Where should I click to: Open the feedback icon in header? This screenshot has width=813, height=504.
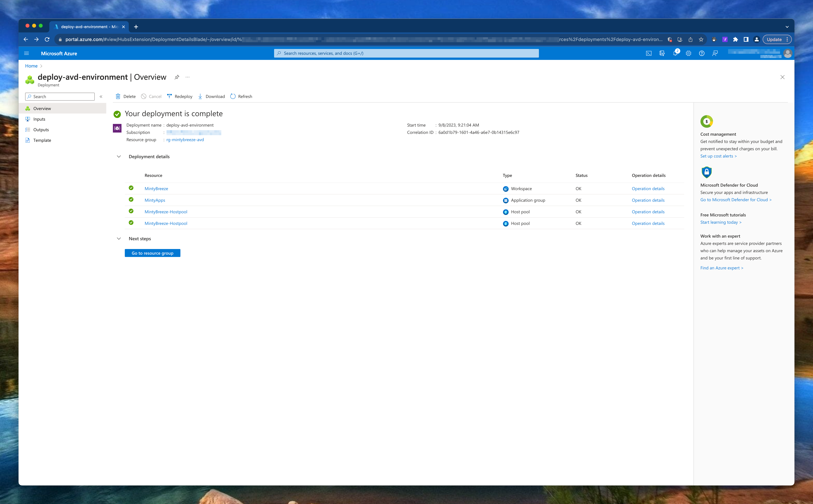pos(715,53)
